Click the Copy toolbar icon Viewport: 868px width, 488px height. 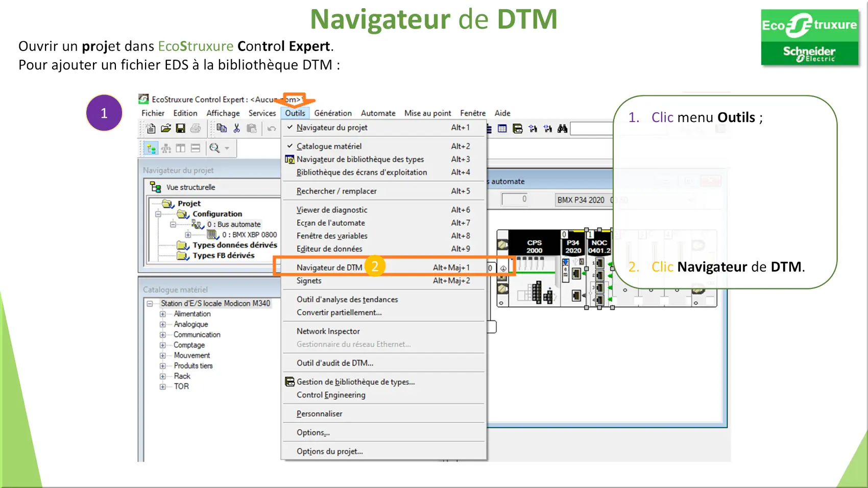point(222,129)
